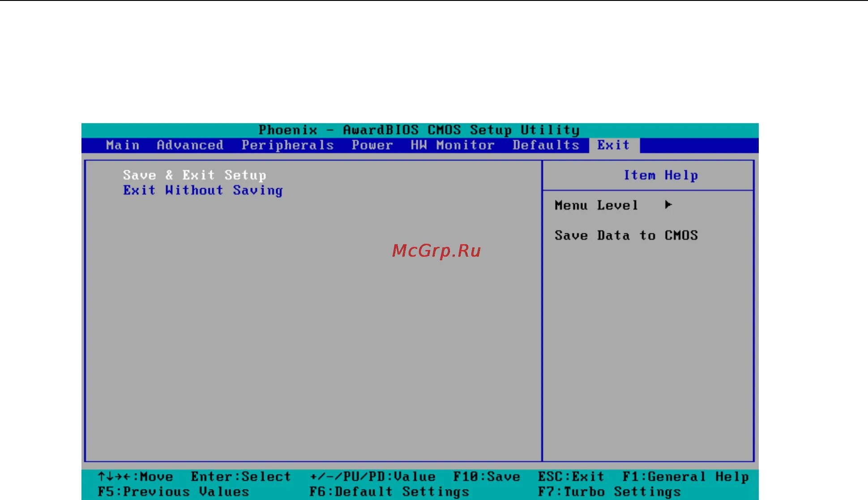Click the highlighted Exit tab
868x500 pixels.
pyautogui.click(x=614, y=145)
